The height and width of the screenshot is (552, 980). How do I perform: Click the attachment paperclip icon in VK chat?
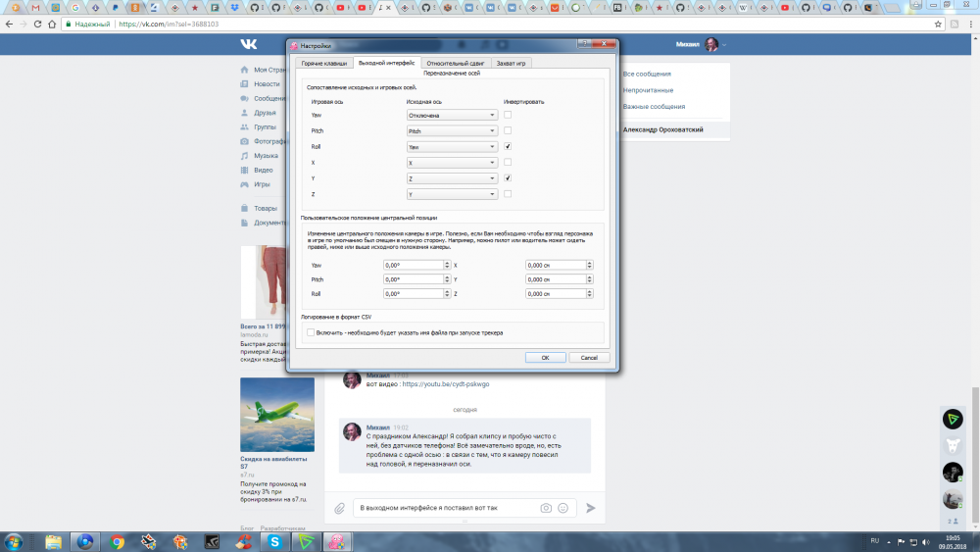click(339, 508)
